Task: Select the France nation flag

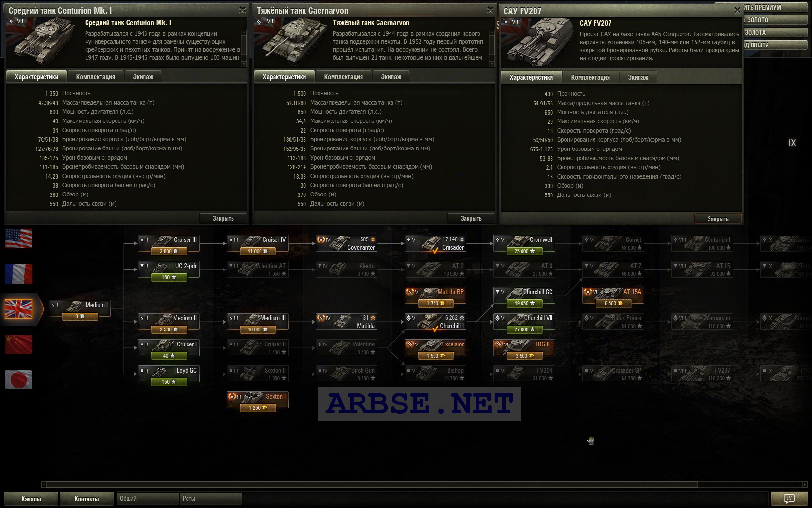Action: click(18, 274)
